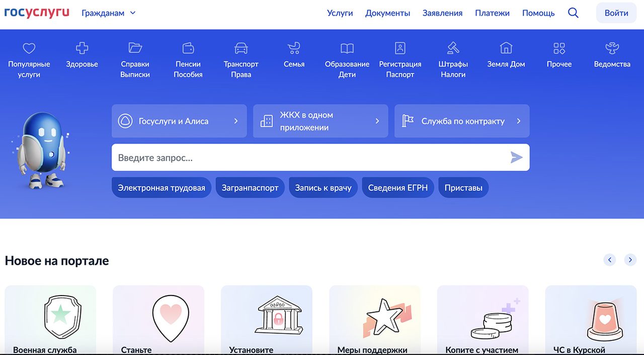Select the house icon for Земля Дом
The height and width of the screenshot is (355, 644).
coord(506,48)
